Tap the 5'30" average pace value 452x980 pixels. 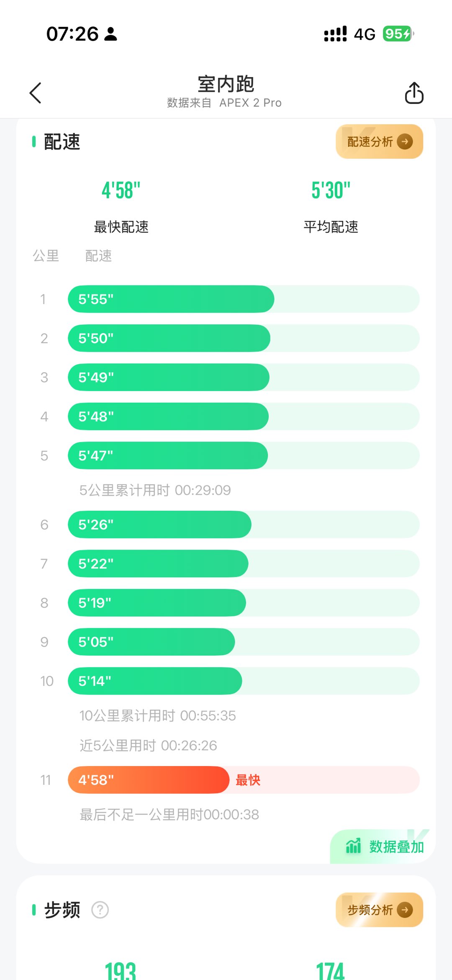click(331, 191)
